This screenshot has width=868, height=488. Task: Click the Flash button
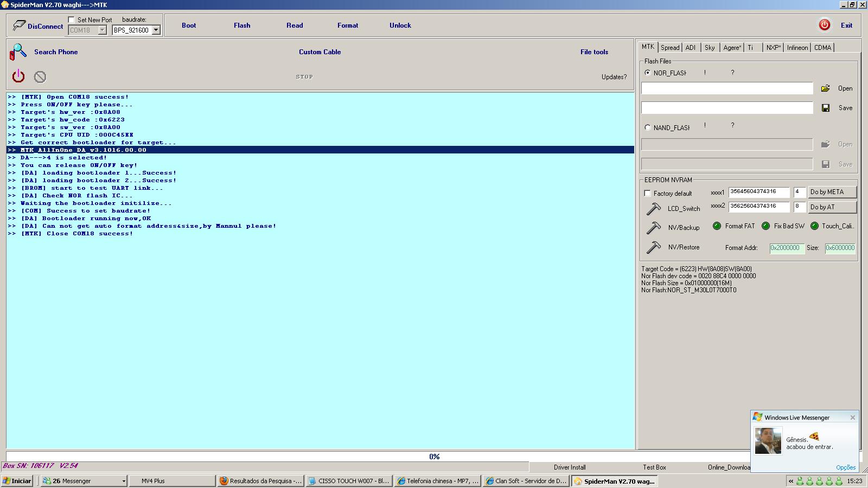[242, 25]
